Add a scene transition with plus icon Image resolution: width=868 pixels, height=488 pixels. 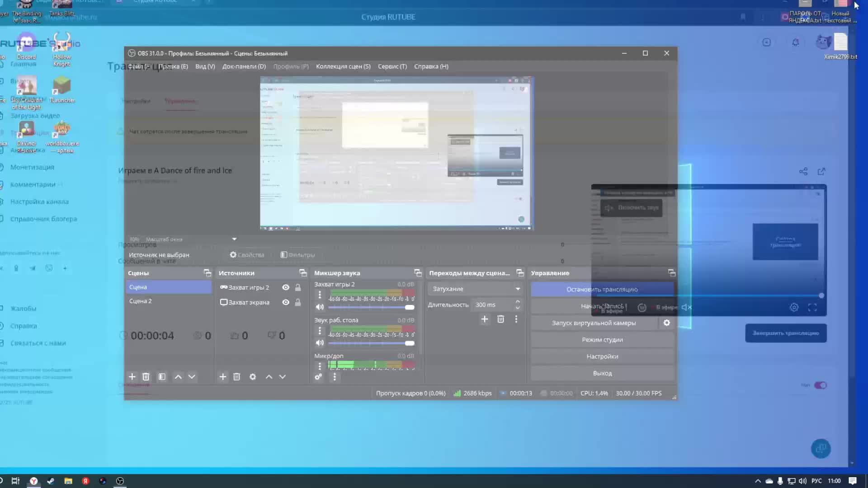[x=485, y=319]
